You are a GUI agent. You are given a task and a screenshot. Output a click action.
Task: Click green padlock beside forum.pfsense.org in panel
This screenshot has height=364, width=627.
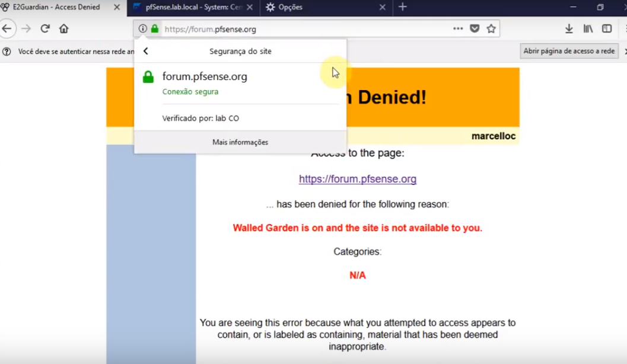coord(148,76)
